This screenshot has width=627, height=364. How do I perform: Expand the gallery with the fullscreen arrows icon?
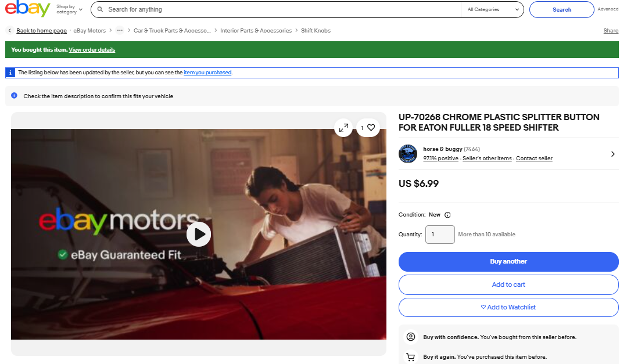[x=343, y=128]
